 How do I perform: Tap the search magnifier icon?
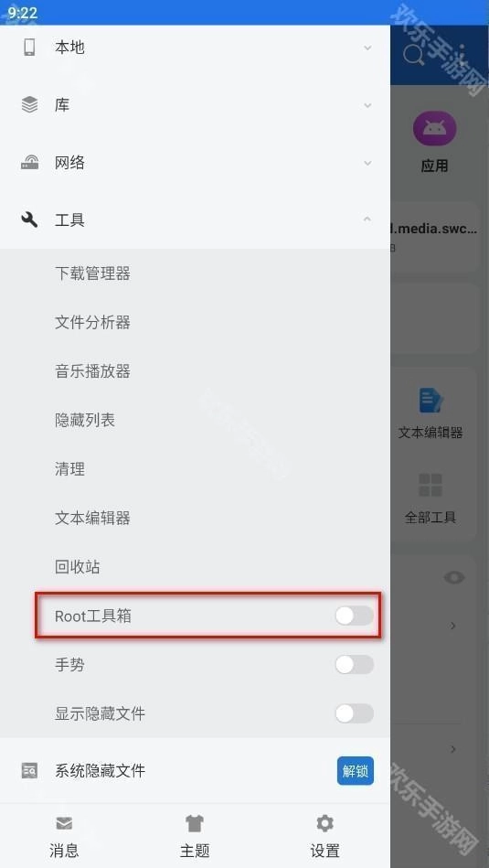[x=413, y=55]
